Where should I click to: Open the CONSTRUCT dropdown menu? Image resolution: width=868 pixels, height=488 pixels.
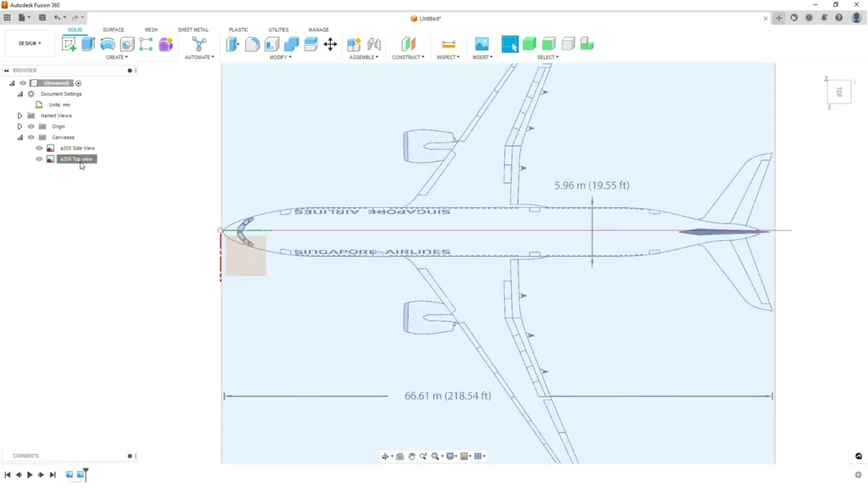tap(408, 57)
